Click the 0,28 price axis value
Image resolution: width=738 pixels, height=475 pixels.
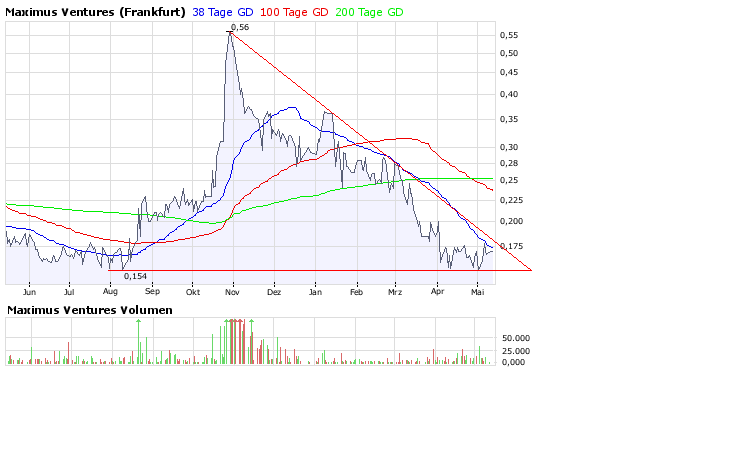pos(509,163)
